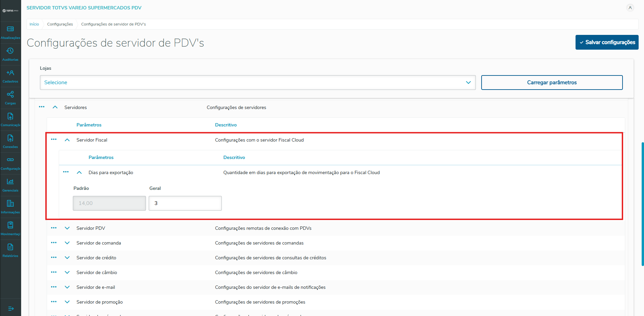The width and height of the screenshot is (644, 316).
Task: Click the Servidor PDV row label
Action: [91, 228]
